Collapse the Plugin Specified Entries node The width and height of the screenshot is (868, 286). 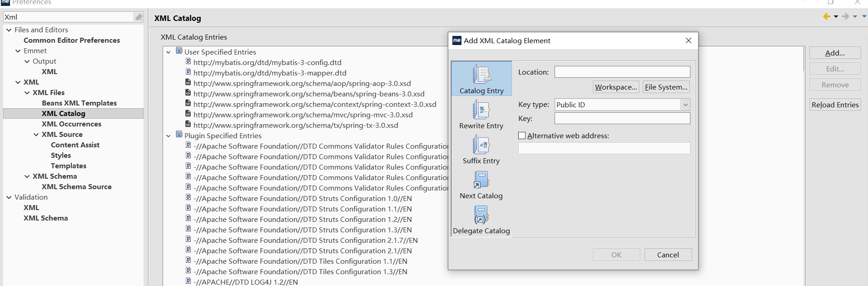(x=169, y=136)
